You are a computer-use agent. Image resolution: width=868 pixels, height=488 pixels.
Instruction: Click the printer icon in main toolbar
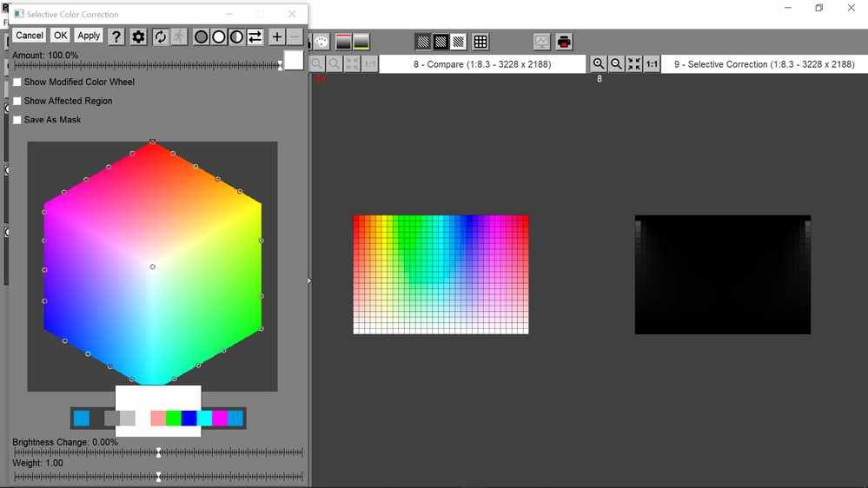tap(564, 42)
